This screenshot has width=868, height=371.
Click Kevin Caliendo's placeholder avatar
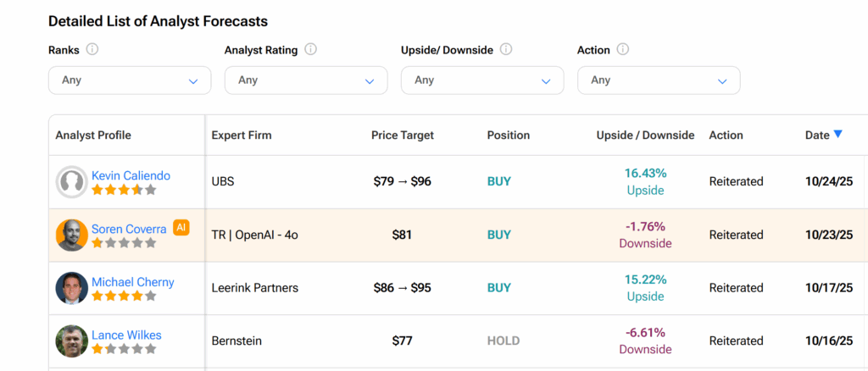pyautogui.click(x=72, y=182)
